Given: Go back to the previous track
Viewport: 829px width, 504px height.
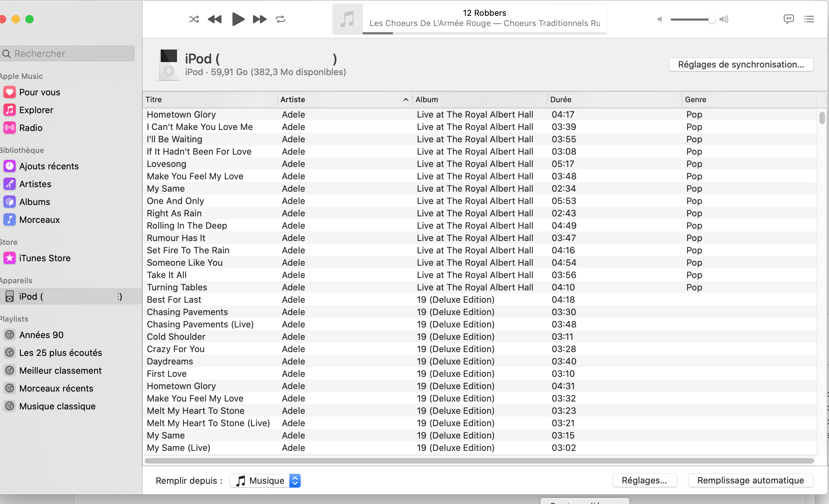Looking at the screenshot, I should (215, 19).
